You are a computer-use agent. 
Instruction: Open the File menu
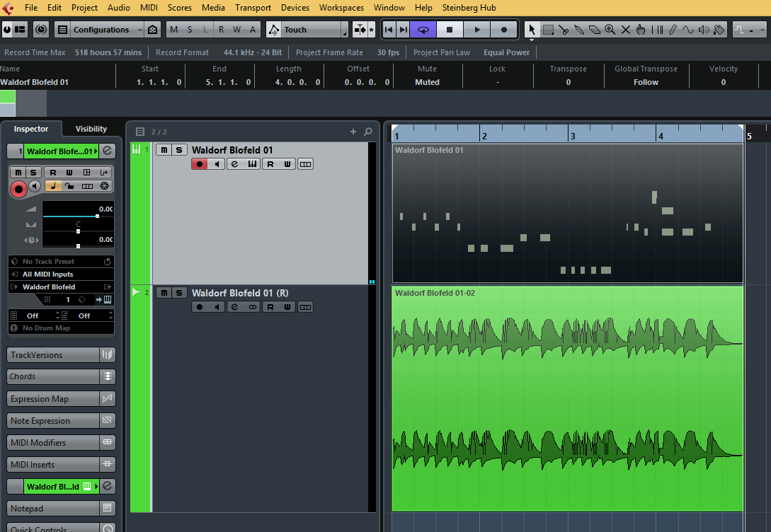[x=31, y=7]
